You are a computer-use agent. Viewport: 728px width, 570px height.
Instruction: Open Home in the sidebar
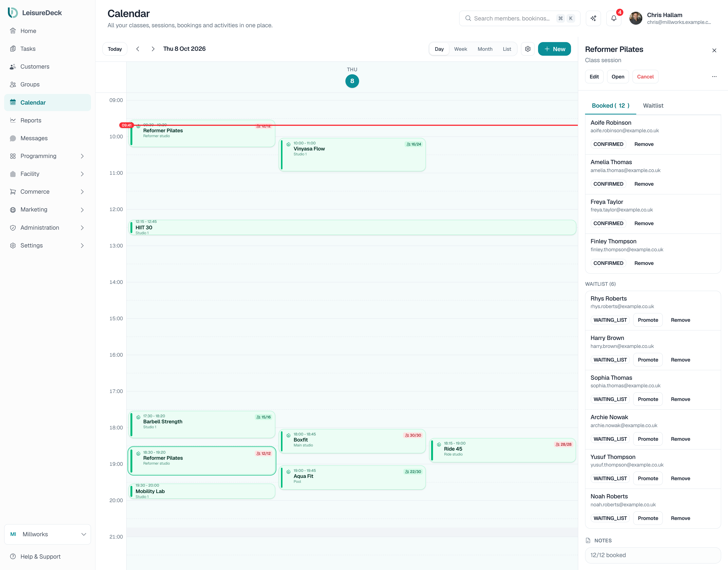(x=47, y=31)
